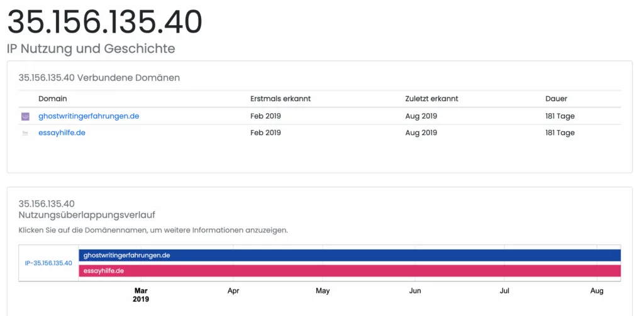Viewport: 644px width, 316px height.
Task: Click the Dauer column header
Action: pos(556,99)
